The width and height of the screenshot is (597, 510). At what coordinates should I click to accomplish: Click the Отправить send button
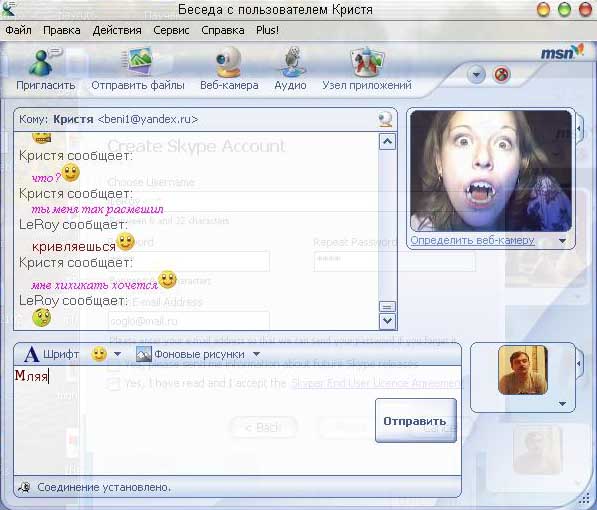(x=416, y=420)
